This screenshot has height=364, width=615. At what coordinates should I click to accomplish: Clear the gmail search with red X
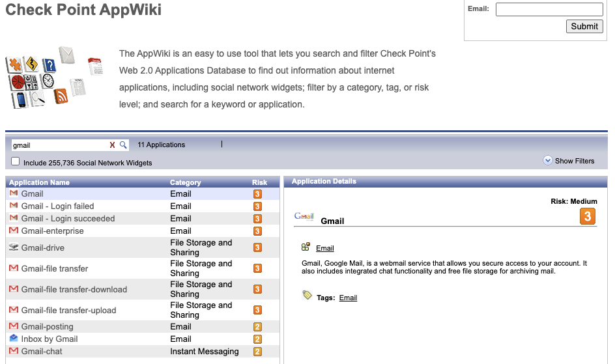click(112, 145)
